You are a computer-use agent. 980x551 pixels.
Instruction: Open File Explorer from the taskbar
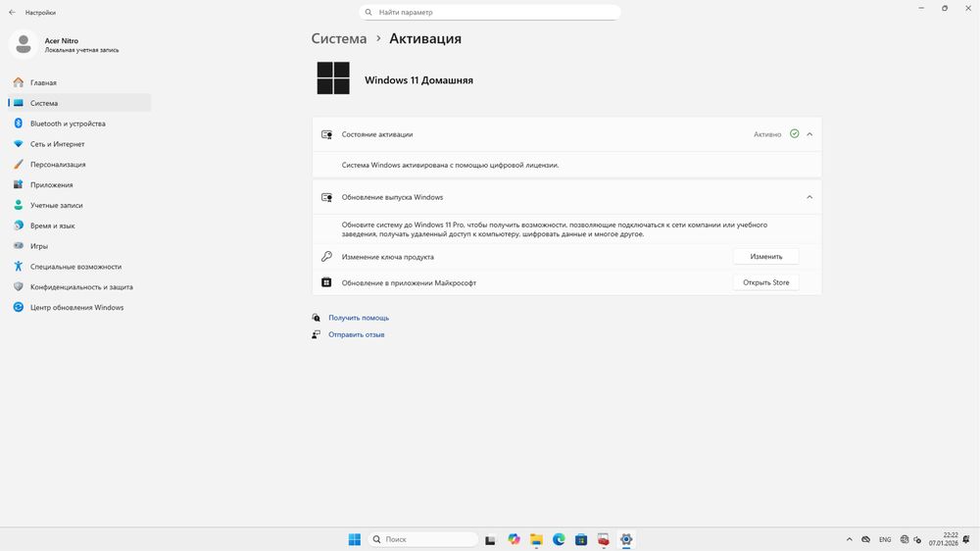tap(536, 539)
